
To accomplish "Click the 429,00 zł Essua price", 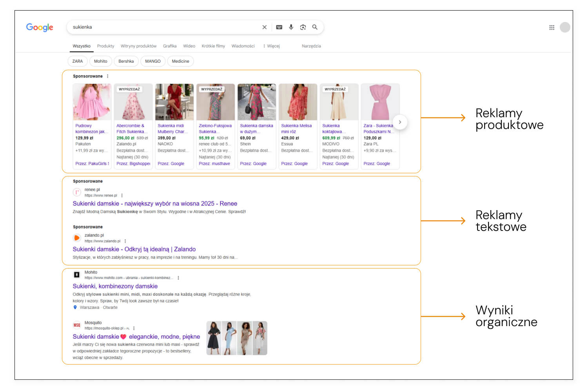I will tap(290, 138).
